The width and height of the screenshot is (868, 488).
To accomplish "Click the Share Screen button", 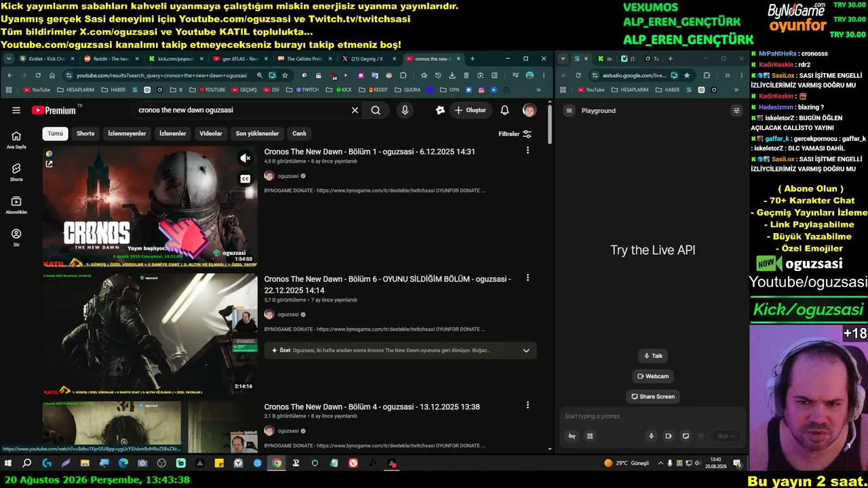I will point(653,396).
